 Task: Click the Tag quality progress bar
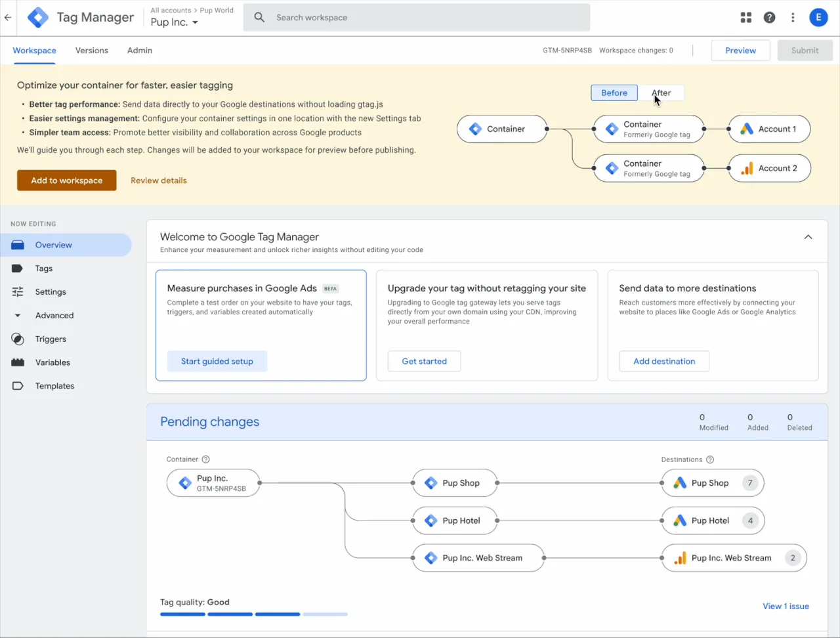[x=254, y=614]
